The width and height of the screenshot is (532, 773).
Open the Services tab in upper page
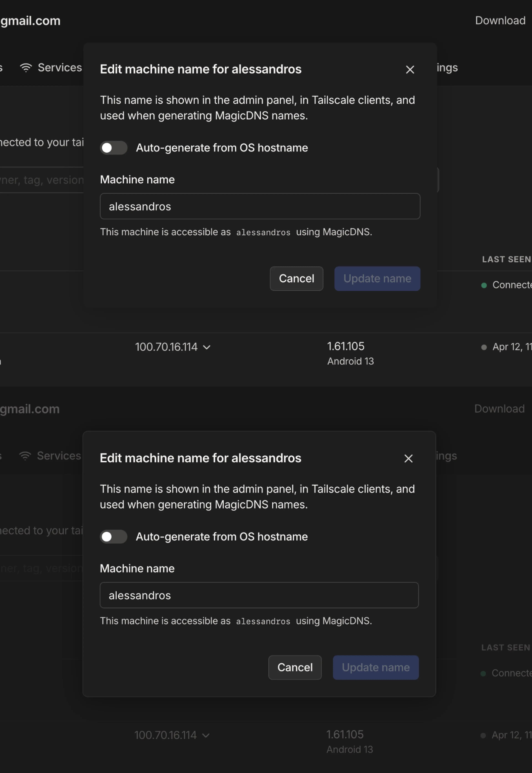click(60, 68)
